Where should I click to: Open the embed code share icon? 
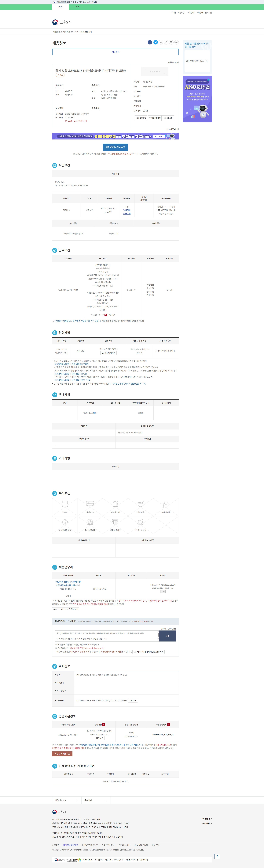tap(166, 42)
